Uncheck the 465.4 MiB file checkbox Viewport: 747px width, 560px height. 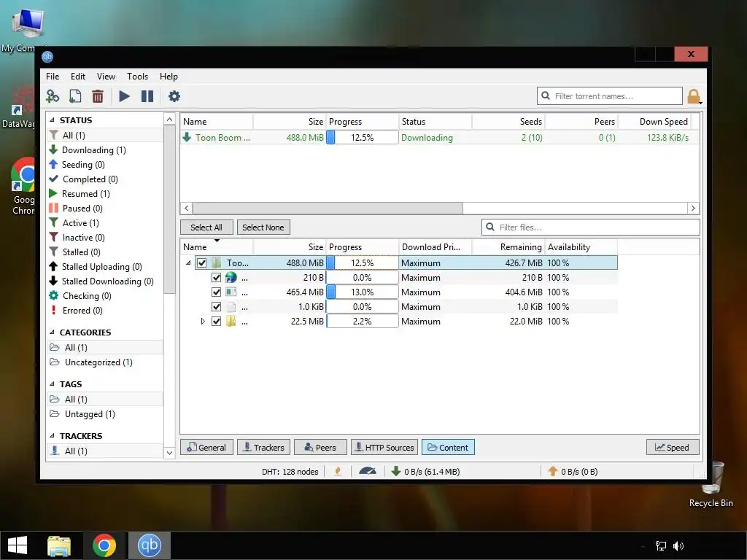point(216,292)
